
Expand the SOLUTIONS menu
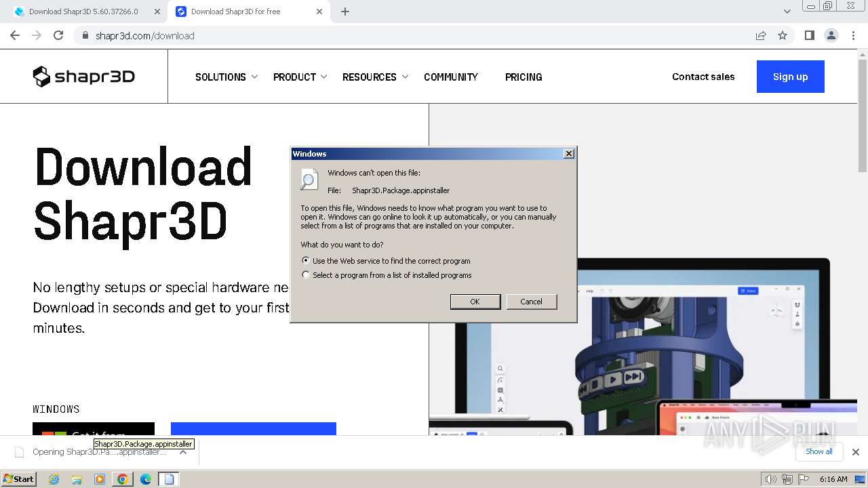226,77
